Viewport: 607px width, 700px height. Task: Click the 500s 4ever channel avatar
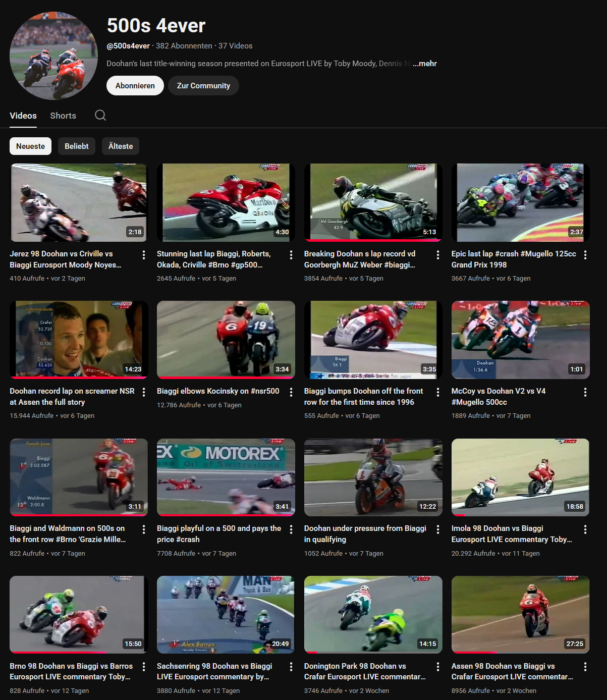pos(53,56)
